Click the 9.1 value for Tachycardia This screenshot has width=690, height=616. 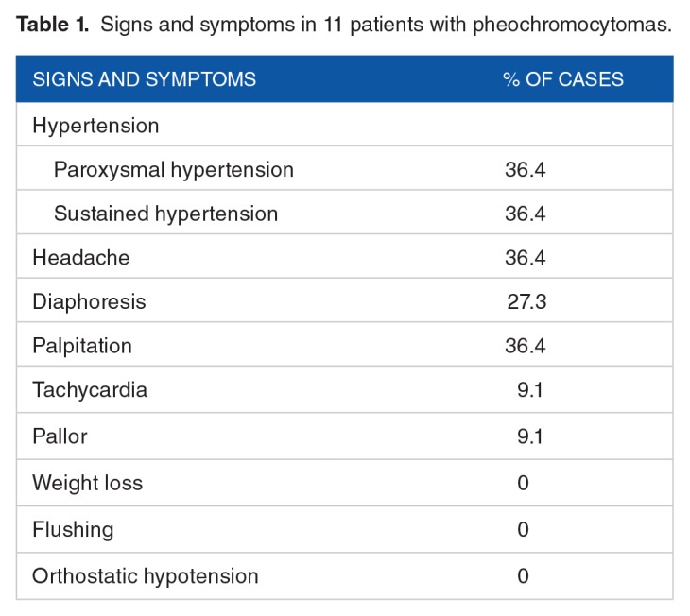529,390
